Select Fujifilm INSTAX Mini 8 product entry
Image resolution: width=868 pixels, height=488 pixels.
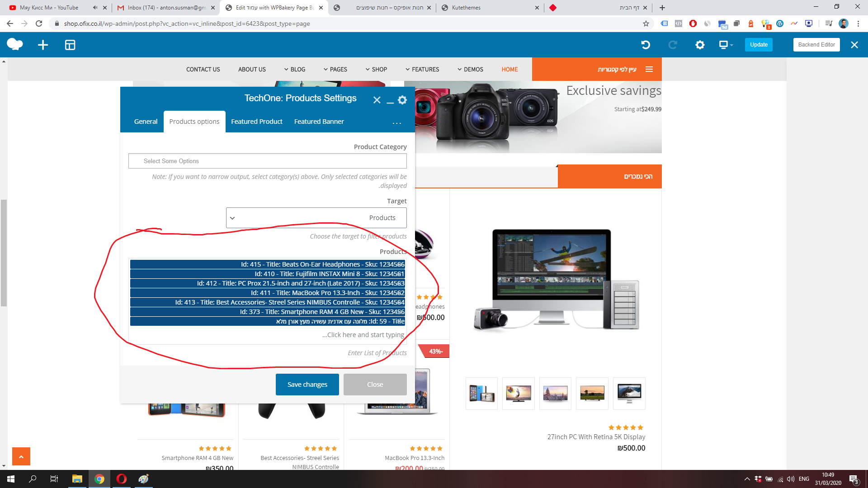(x=268, y=274)
